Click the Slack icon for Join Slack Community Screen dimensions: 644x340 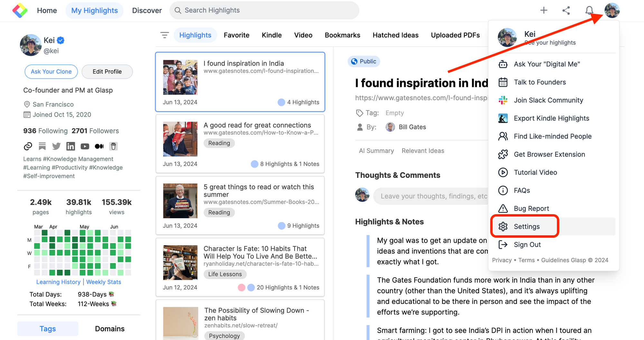point(503,100)
